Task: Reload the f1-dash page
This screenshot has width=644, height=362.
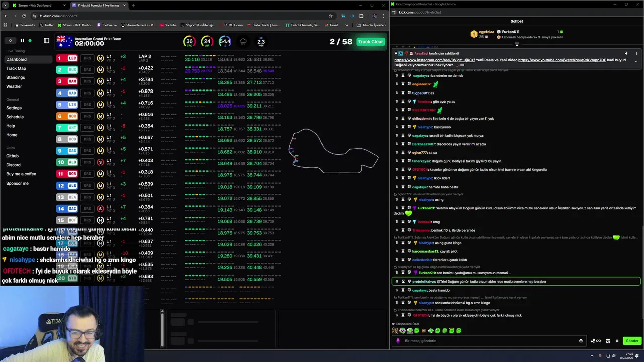Action: click(x=24, y=16)
